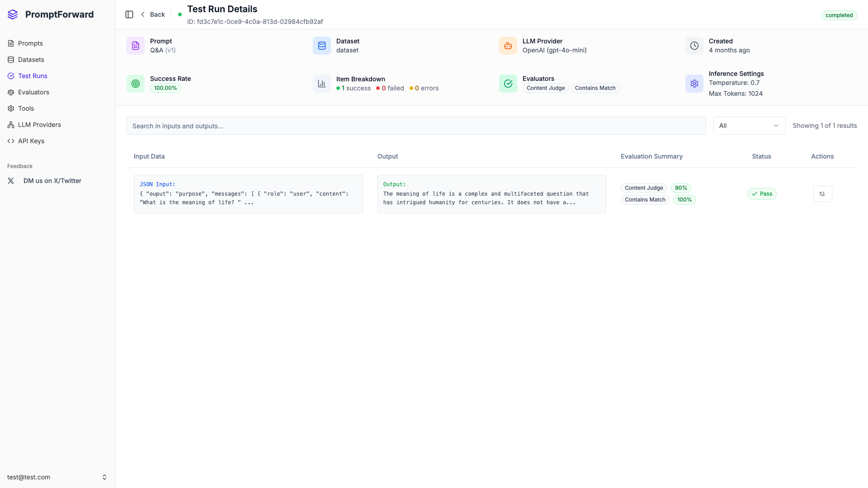Select LLM Providers in the sidebar
Viewport: 868px width, 488px height.
click(x=39, y=125)
